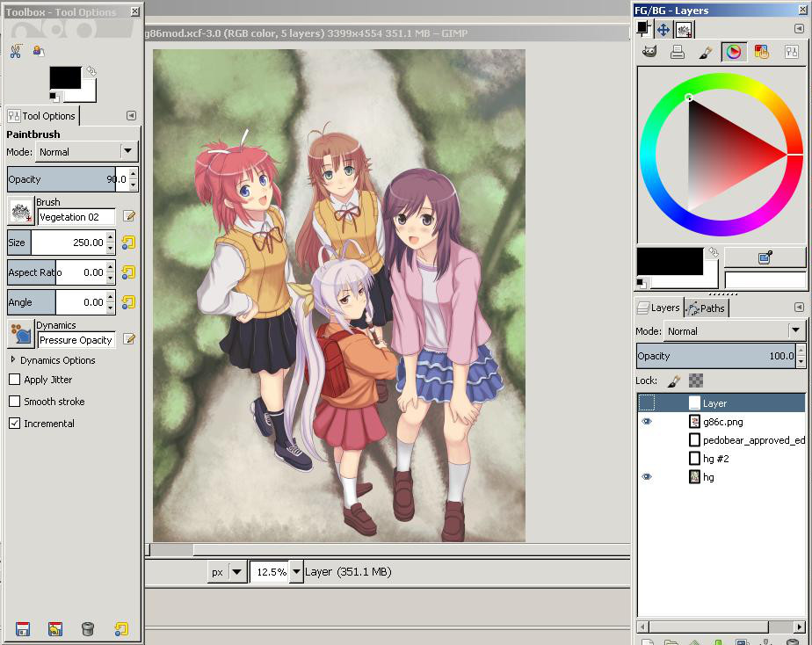Swap toolbox foreground and background colors
Viewport: 812px width, 645px height.
click(91, 71)
